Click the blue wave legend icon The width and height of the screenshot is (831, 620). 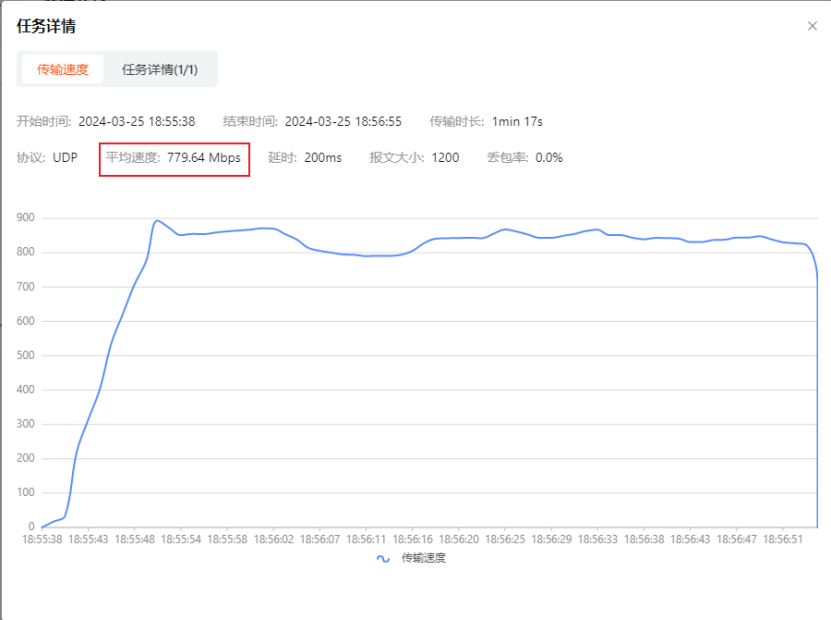pyautogui.click(x=383, y=558)
